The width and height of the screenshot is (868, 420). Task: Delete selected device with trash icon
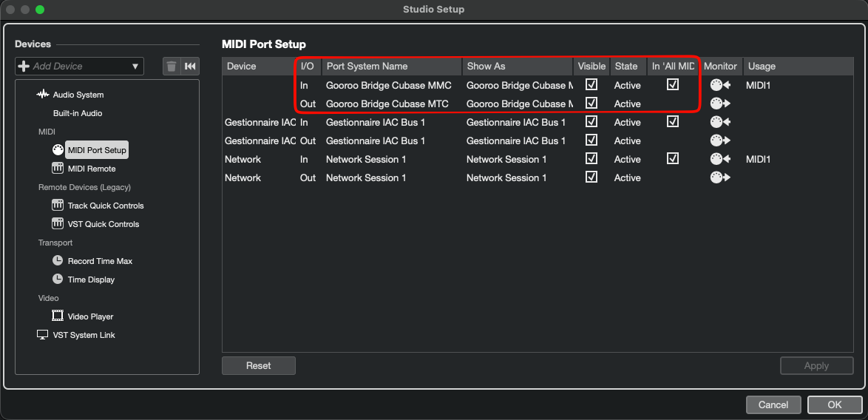[x=172, y=67]
